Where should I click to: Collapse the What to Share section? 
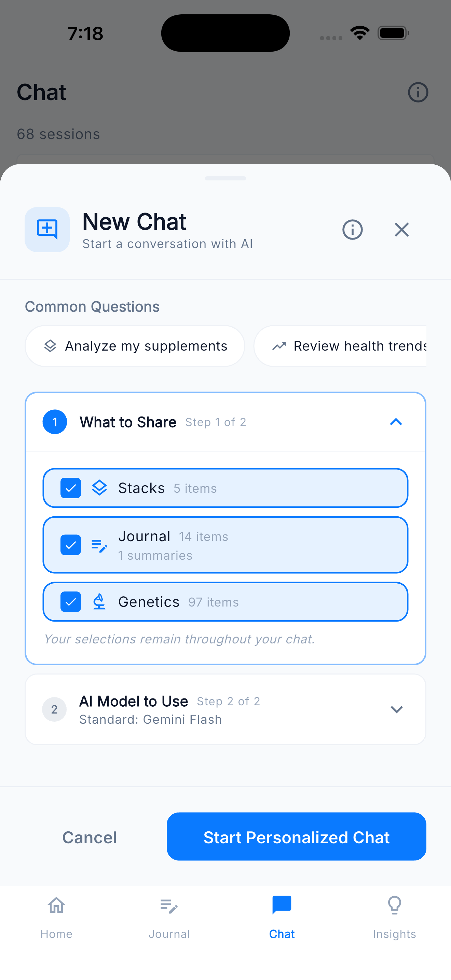click(396, 422)
